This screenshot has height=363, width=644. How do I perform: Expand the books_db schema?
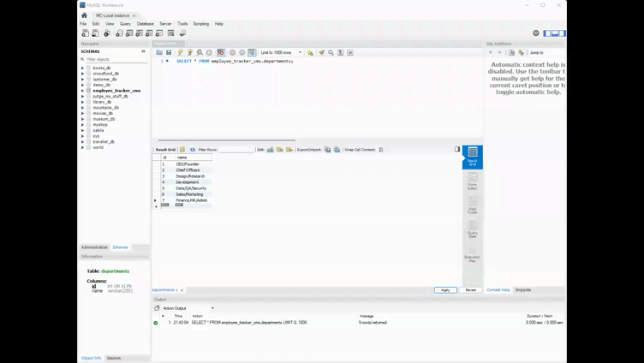(x=82, y=68)
